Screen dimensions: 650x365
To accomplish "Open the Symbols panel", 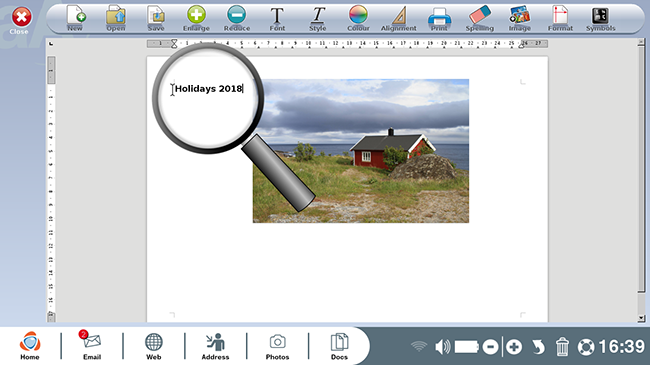I will (x=601, y=19).
